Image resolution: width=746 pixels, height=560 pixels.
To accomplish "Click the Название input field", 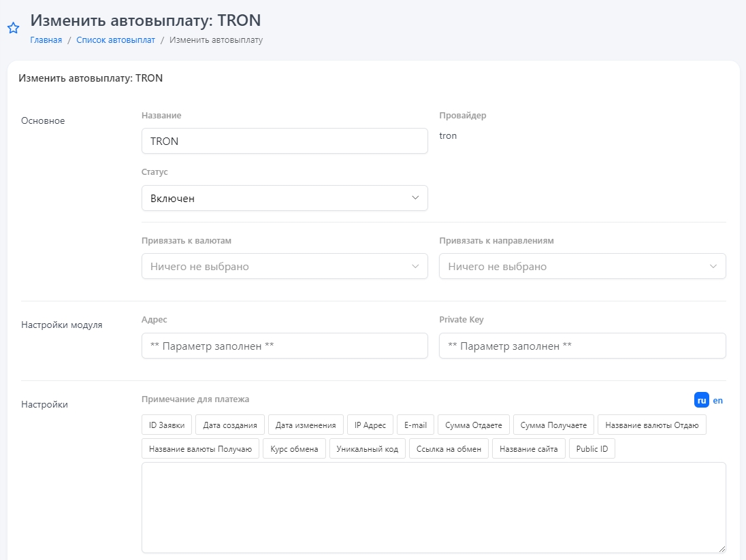I will point(285,141).
